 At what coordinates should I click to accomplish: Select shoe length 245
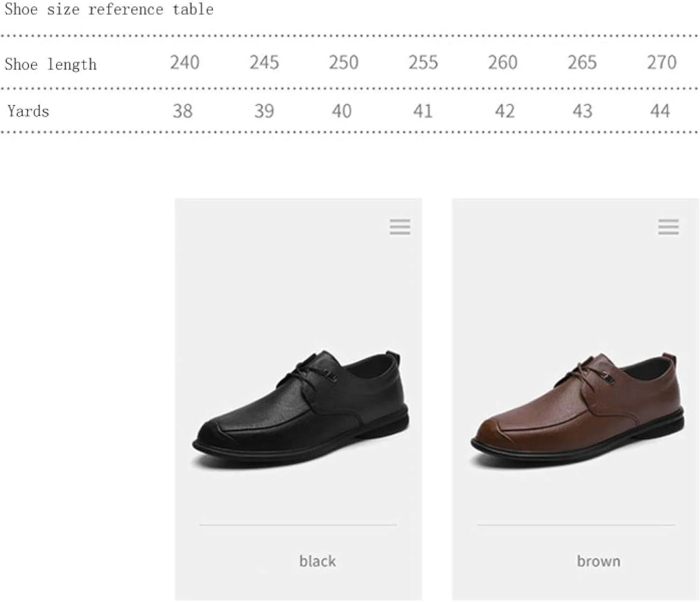pos(264,62)
